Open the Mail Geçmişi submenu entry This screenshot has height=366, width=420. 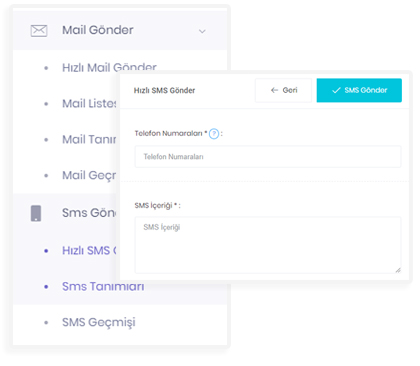[x=89, y=175]
